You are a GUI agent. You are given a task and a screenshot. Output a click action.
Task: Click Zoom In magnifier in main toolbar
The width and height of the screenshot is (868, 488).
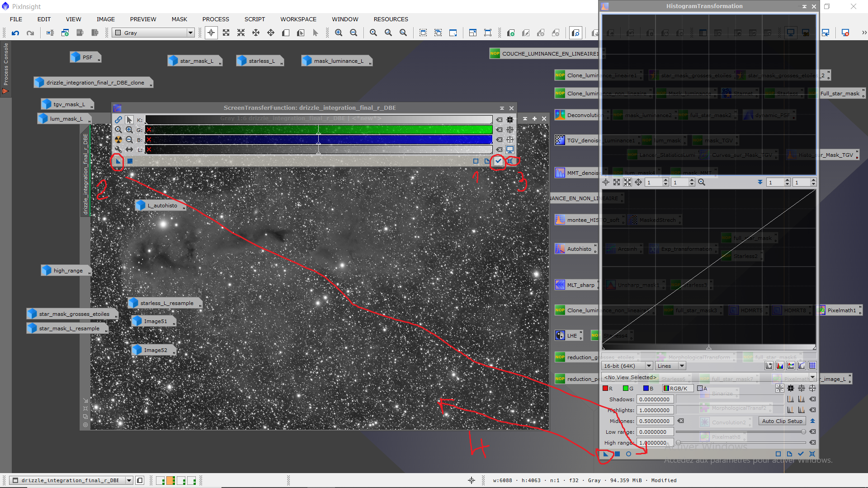pyautogui.click(x=339, y=33)
